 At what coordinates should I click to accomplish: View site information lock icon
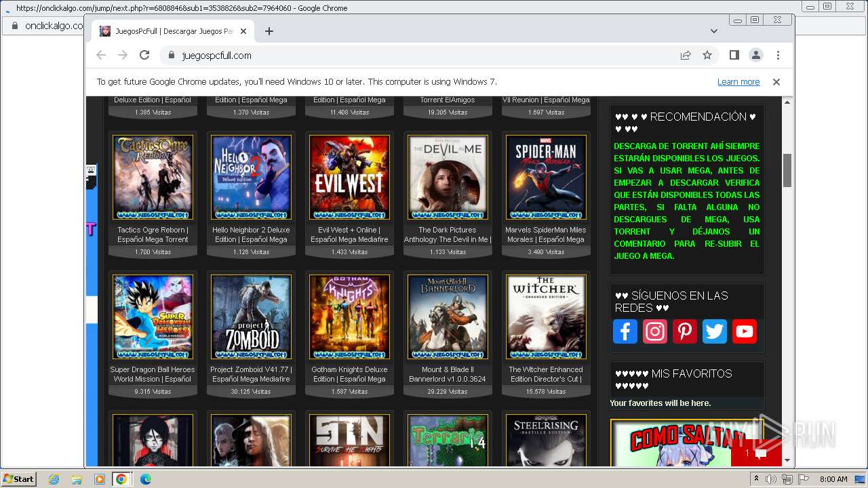pyautogui.click(x=172, y=56)
